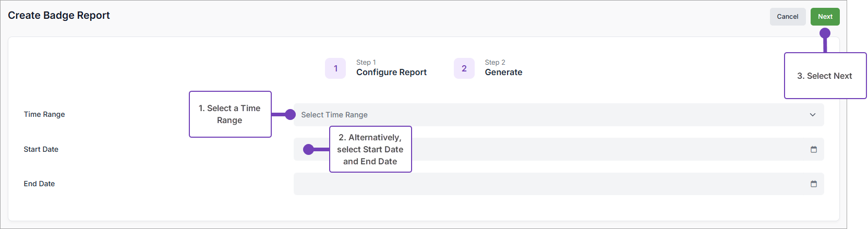Click the Time Range field label
Screen dimensions: 868x229
click(x=44, y=114)
